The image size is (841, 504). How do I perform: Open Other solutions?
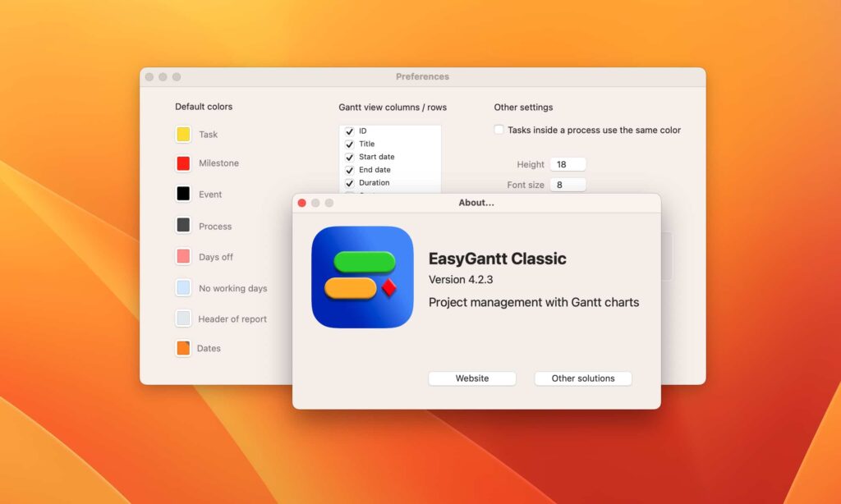tap(582, 378)
